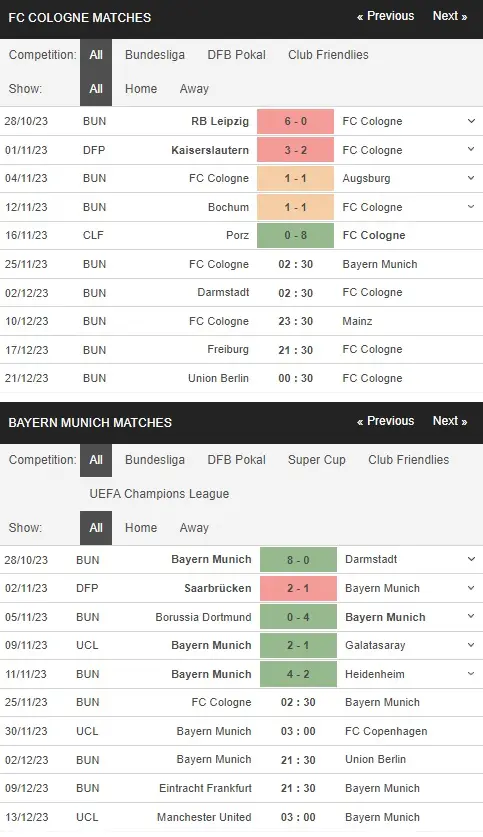Show only Home matches for Bayern Munich
The width and height of the screenshot is (483, 837).
(x=141, y=527)
